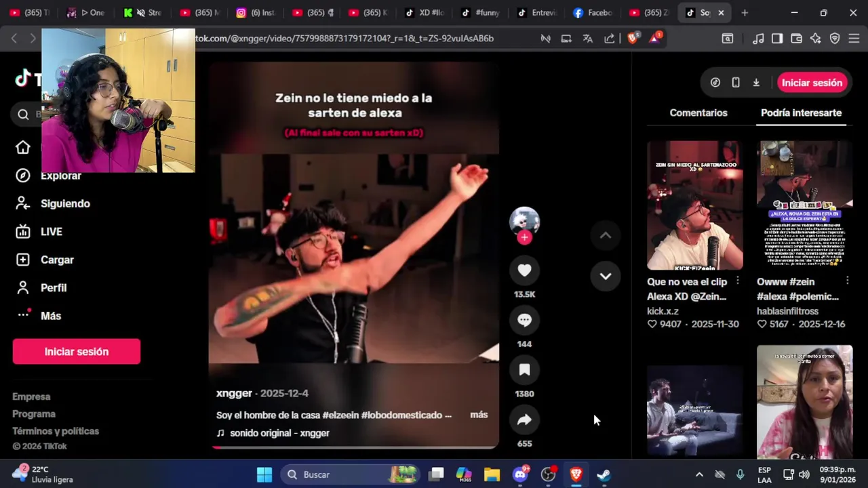Open Brave VPN shield icon
Image resolution: width=868 pixels, height=488 pixels.
[x=835, y=39]
